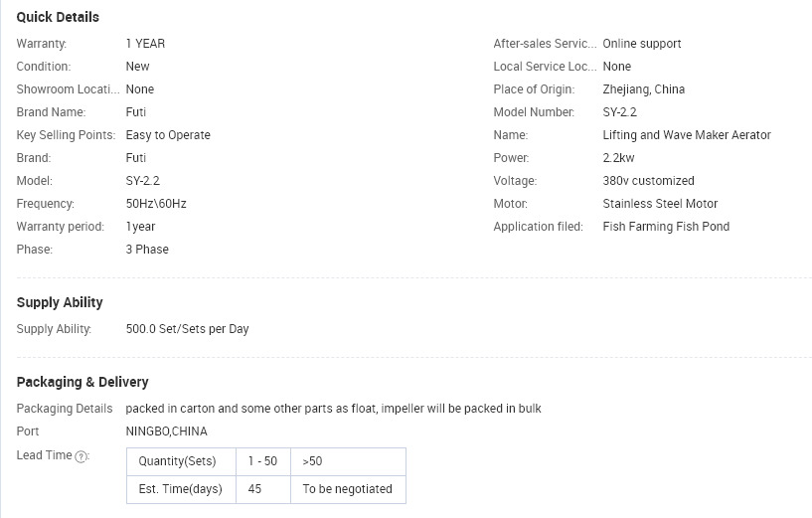Click the truncated 'Showroom Locati...' label
Screen dimensions: 812x518
point(68,89)
